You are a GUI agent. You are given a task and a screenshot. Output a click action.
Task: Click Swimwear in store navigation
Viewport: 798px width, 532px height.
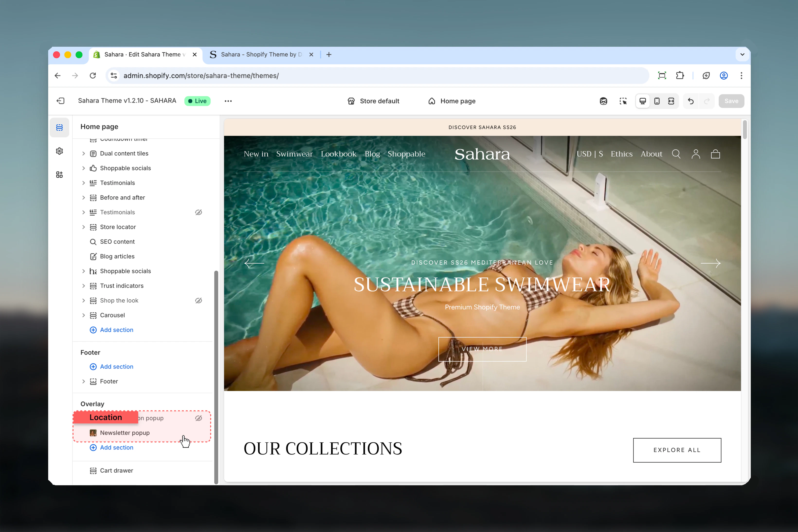(294, 154)
